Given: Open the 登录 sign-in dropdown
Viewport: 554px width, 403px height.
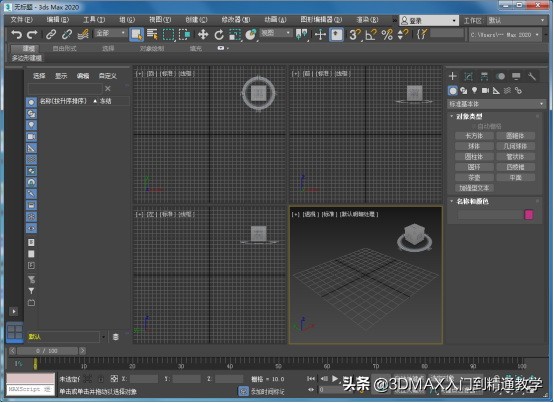Looking at the screenshot, I should pos(429,20).
